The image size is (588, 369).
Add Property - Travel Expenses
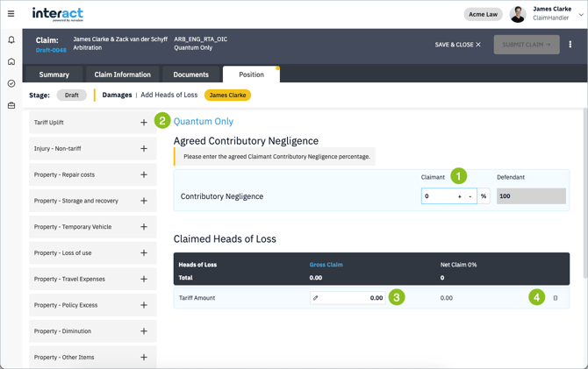point(144,279)
